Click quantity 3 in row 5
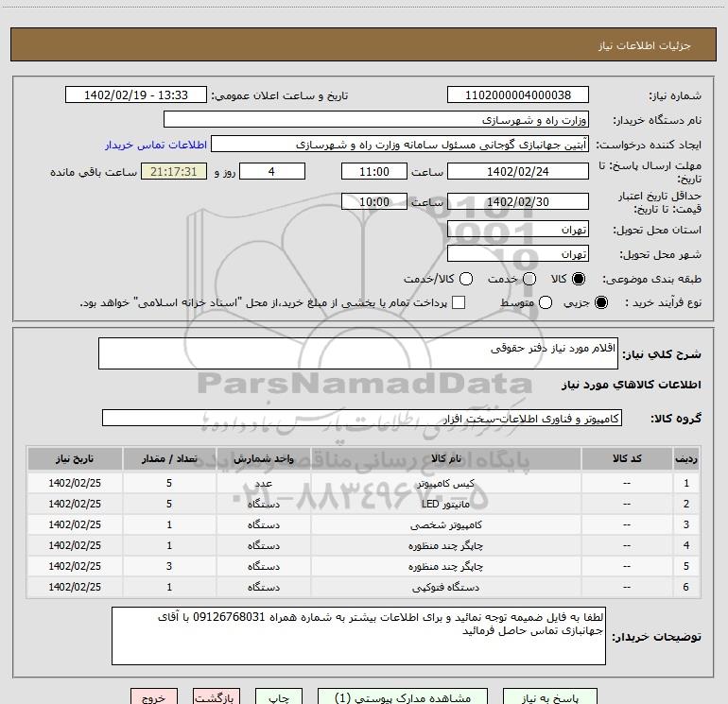The height and width of the screenshot is (704, 728). pyautogui.click(x=169, y=567)
